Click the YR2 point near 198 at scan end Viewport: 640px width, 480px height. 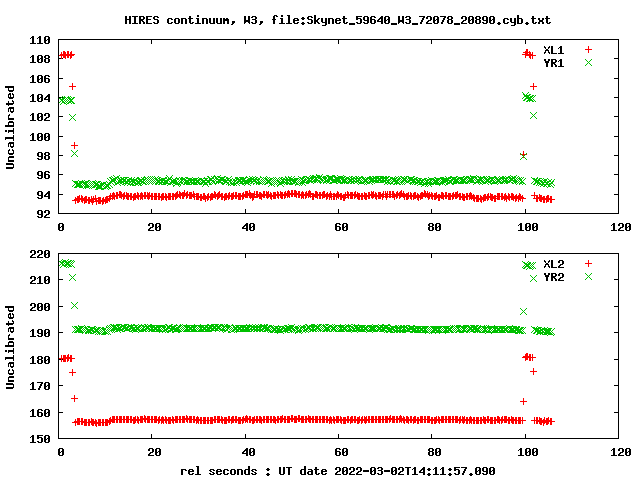point(523,311)
